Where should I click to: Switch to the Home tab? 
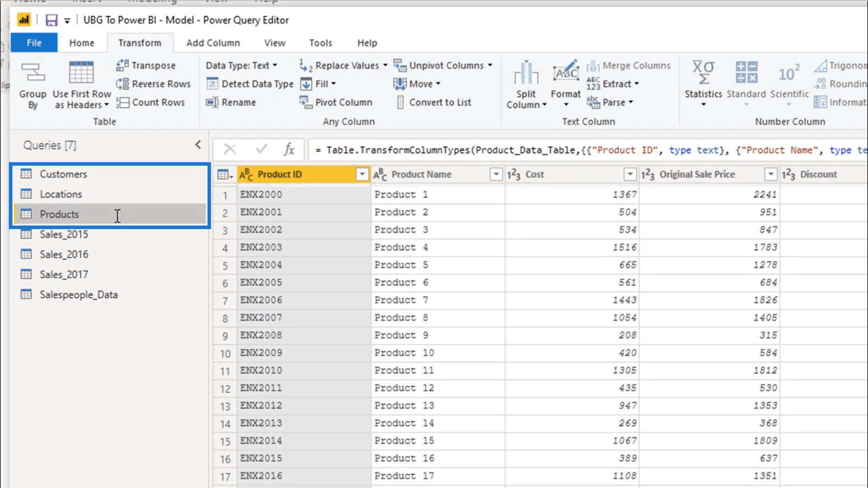coord(82,43)
